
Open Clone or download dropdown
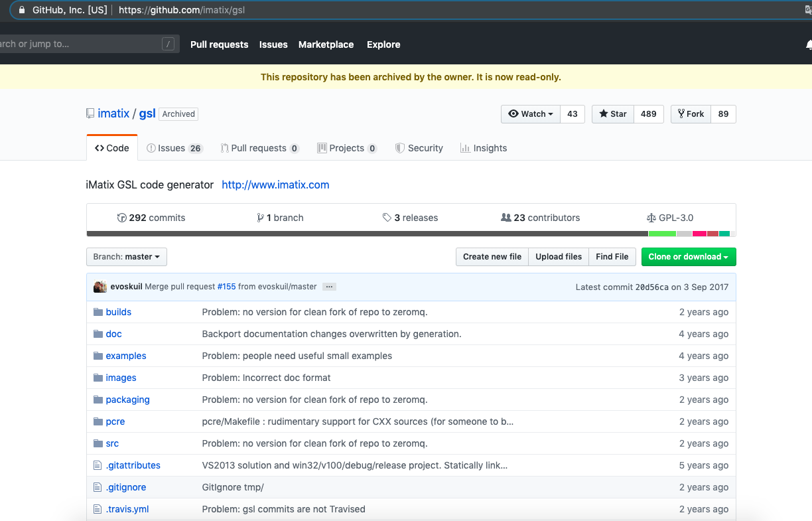pyautogui.click(x=689, y=257)
